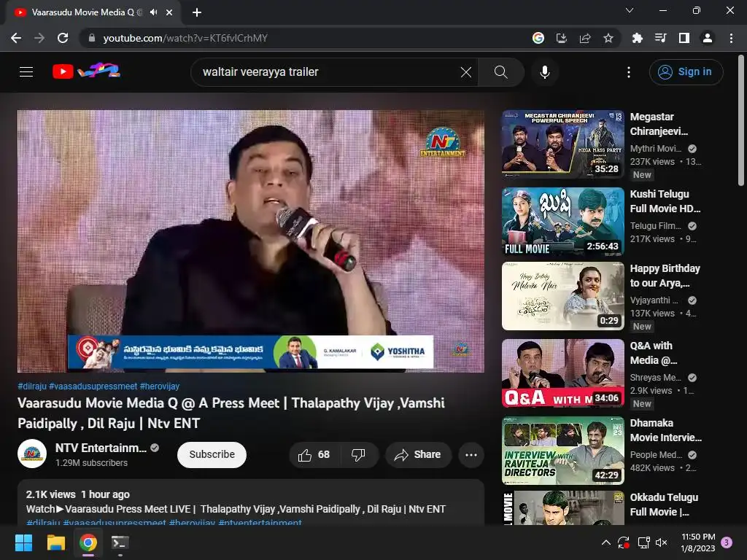The image size is (747, 560).
Task: Open Windows Start menu
Action: 23,542
